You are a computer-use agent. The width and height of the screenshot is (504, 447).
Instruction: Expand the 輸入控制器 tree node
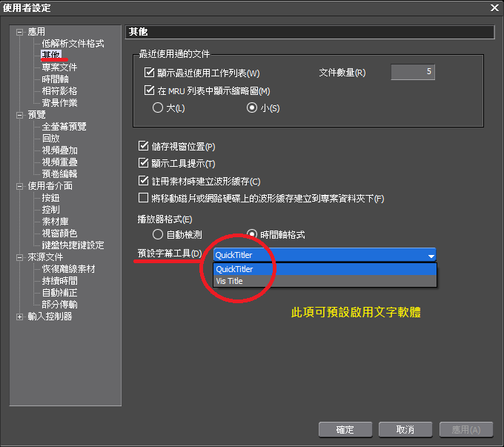coord(20,317)
